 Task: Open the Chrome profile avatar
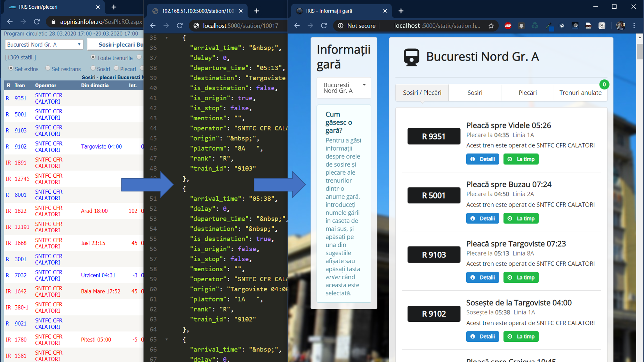[x=620, y=26]
